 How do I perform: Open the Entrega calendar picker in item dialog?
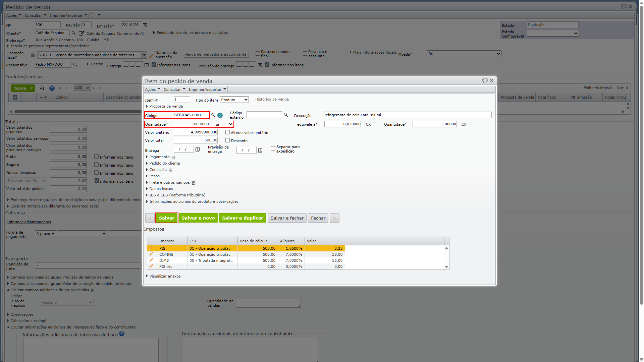pos(198,149)
